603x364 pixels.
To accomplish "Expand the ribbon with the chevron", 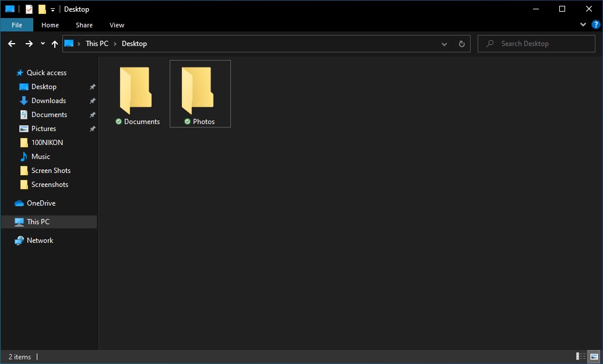I will 583,24.
